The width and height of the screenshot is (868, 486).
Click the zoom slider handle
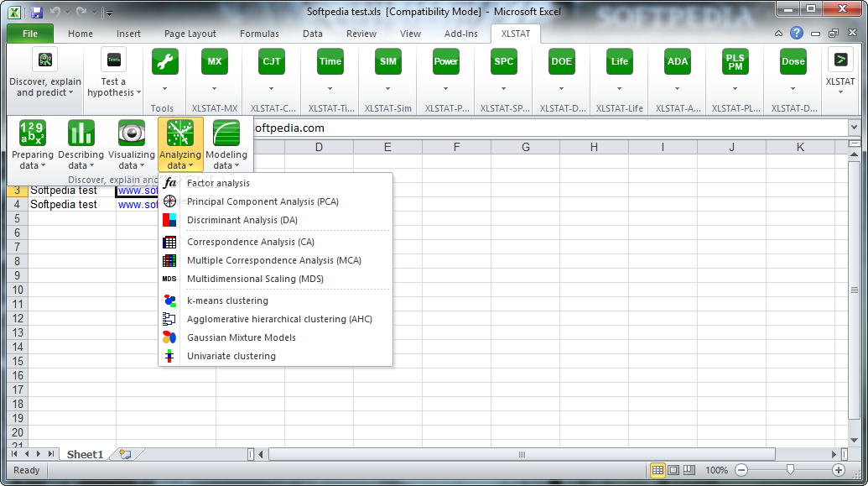click(x=790, y=470)
